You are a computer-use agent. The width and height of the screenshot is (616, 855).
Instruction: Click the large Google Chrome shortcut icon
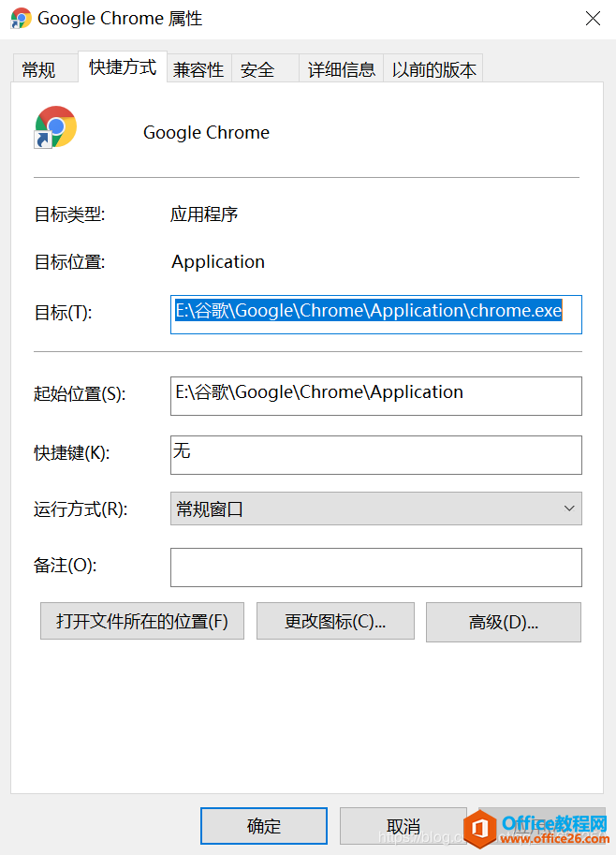point(55,127)
